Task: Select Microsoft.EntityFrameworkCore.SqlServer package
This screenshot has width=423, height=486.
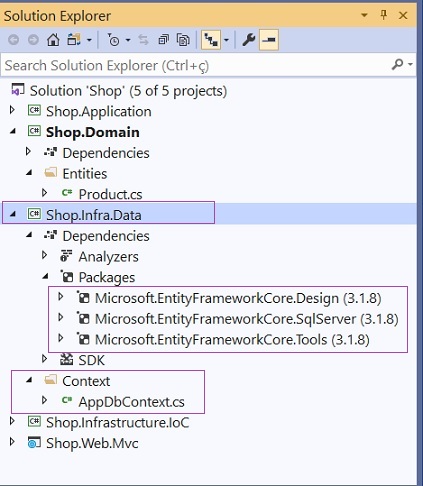Action: [247, 319]
